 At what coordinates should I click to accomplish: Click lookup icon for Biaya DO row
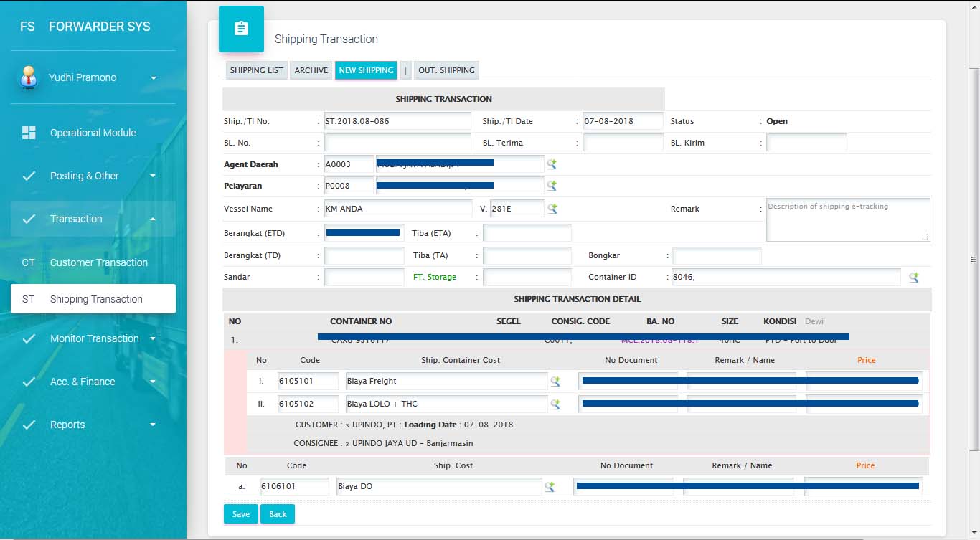550,487
